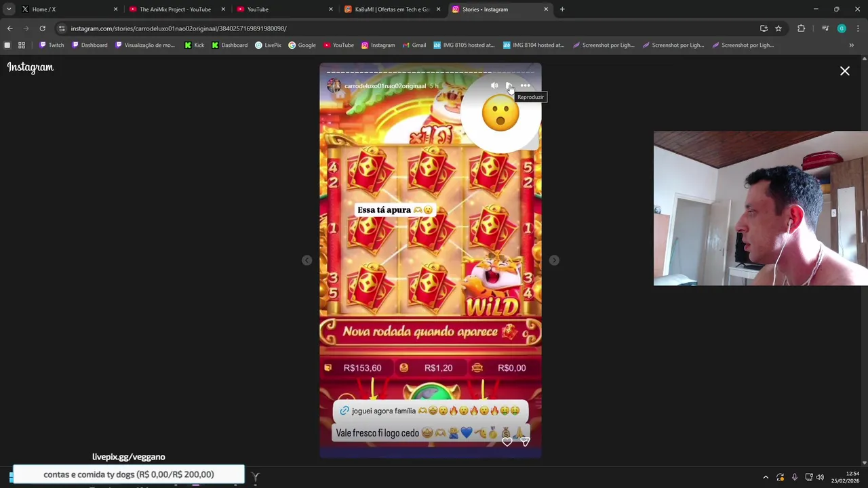
Task: Open the Instagram bookmark
Action: click(x=378, y=45)
